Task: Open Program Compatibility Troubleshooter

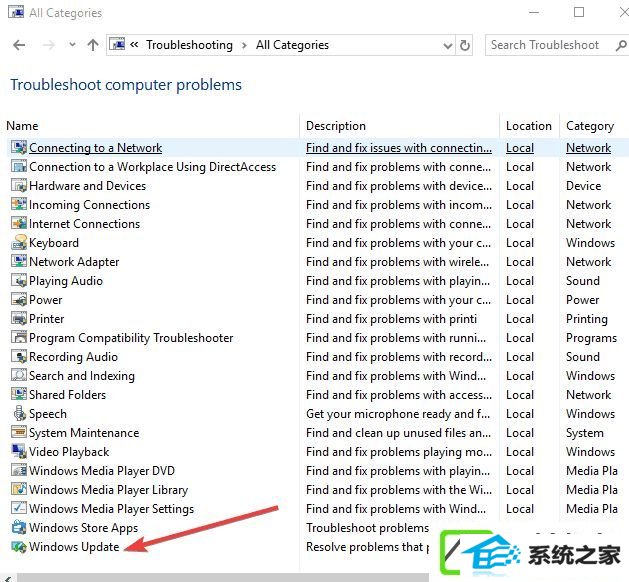Action: click(x=131, y=338)
